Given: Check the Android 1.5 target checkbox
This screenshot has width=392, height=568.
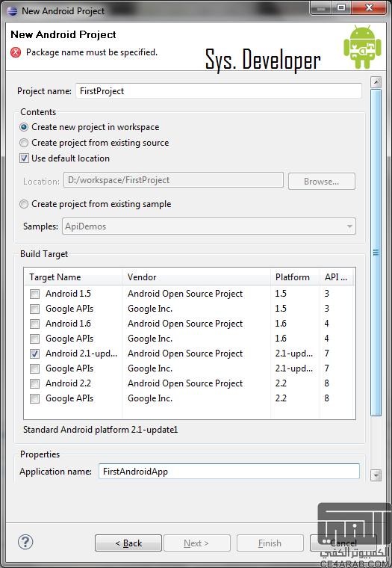Looking at the screenshot, I should pyautogui.click(x=35, y=294).
